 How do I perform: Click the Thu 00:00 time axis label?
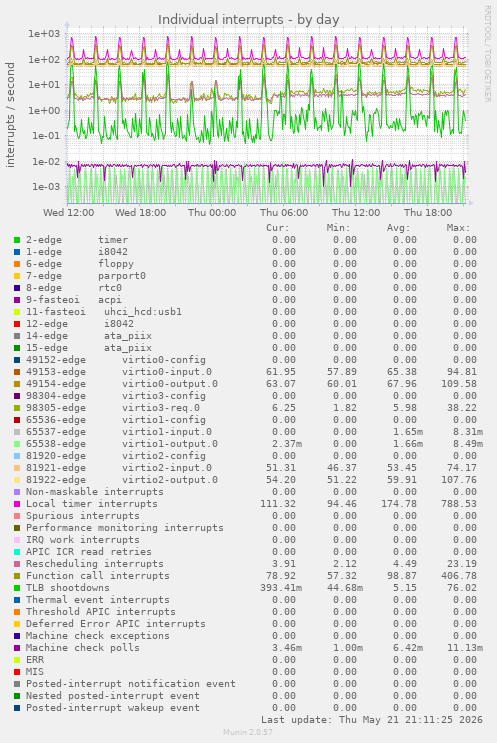pos(212,213)
